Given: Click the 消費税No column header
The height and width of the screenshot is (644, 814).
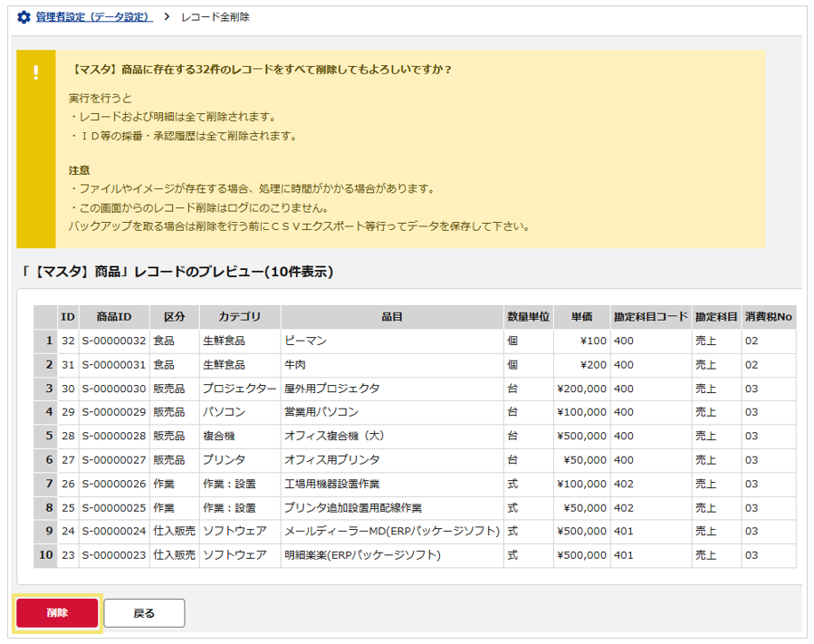Looking at the screenshot, I should [769, 317].
